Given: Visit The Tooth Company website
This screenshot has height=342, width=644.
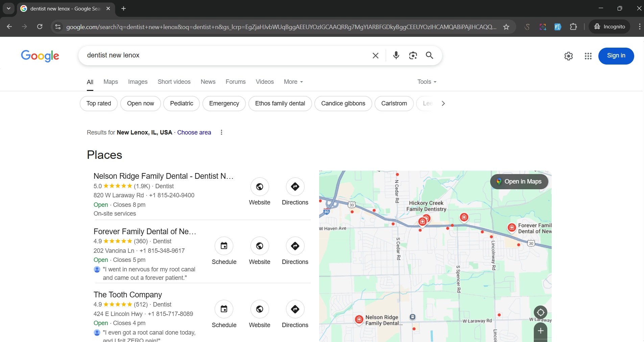Looking at the screenshot, I should (x=259, y=309).
